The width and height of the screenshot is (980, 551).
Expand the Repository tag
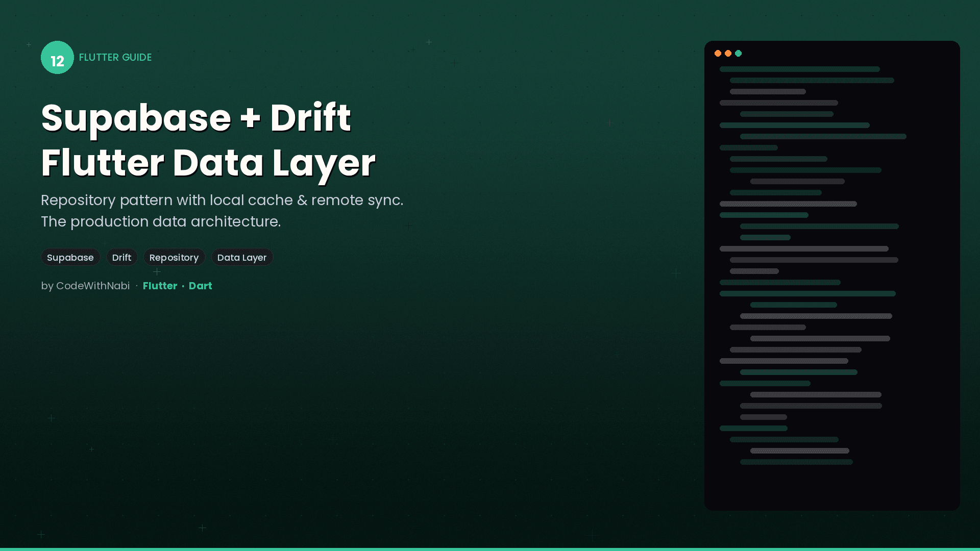(x=174, y=257)
